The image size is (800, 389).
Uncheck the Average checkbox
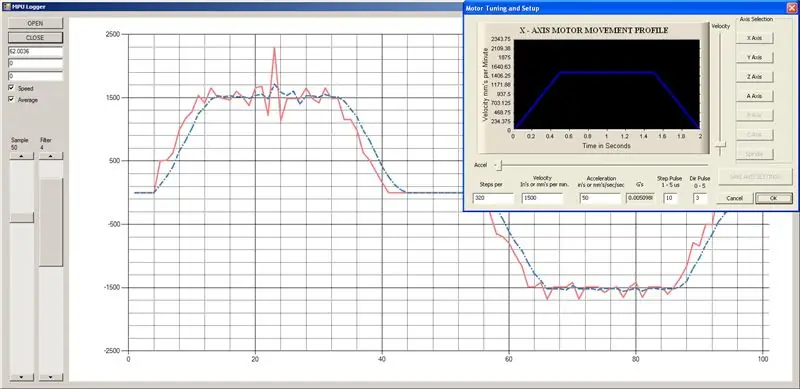(x=12, y=100)
